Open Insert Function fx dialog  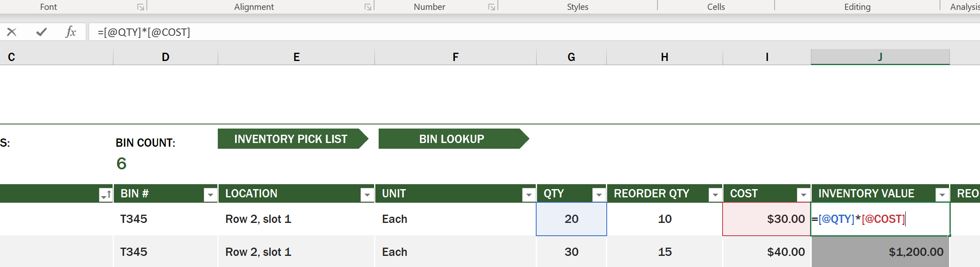tap(71, 32)
